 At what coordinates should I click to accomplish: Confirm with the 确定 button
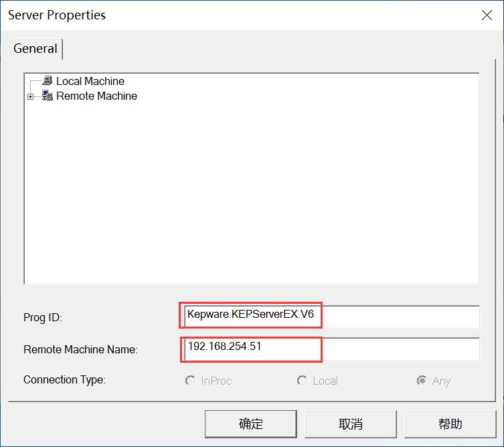click(251, 424)
